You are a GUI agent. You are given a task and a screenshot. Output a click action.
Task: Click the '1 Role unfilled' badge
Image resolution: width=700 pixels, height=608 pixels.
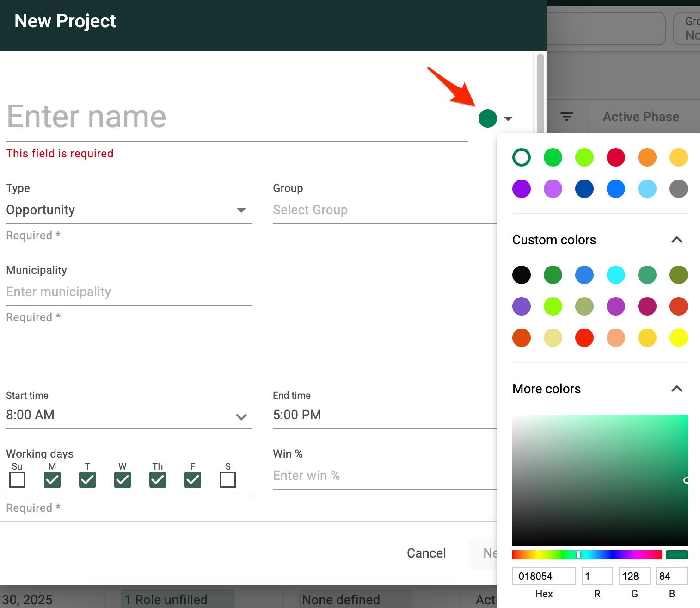coord(177,600)
